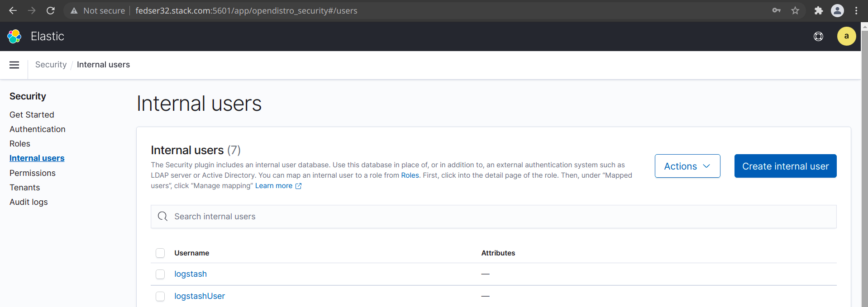Image resolution: width=868 pixels, height=307 pixels.
Task: Open the Chrome profile account menu
Action: (x=837, y=10)
